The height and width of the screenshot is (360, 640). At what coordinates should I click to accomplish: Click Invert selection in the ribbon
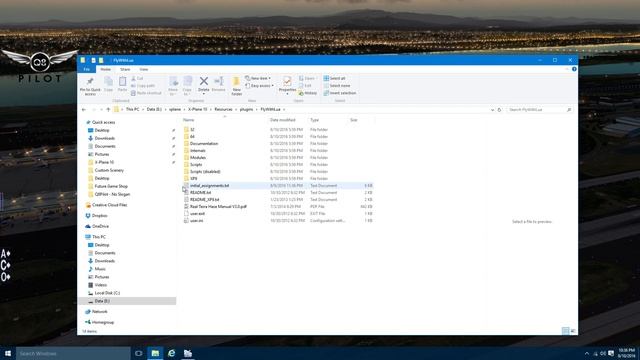(340, 93)
